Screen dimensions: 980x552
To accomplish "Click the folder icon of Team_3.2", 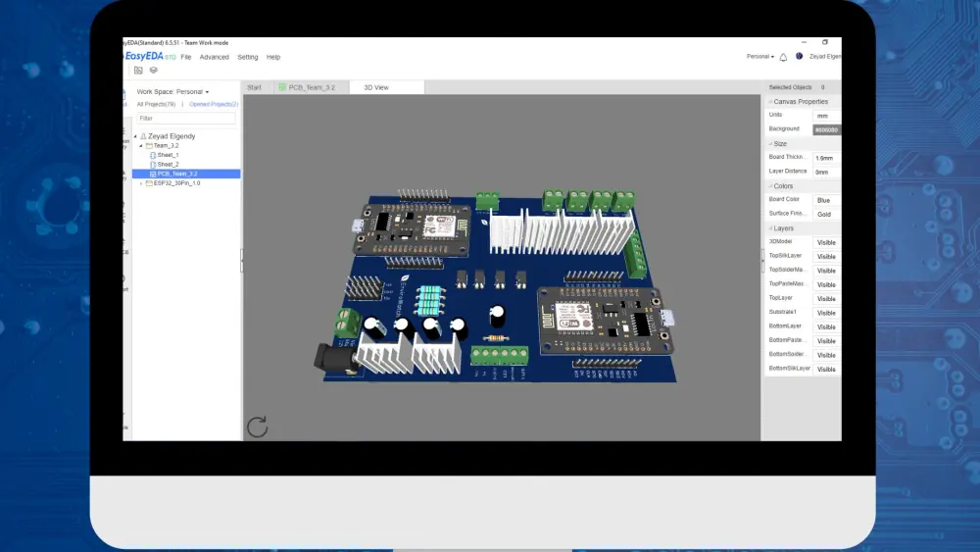I will 149,146.
